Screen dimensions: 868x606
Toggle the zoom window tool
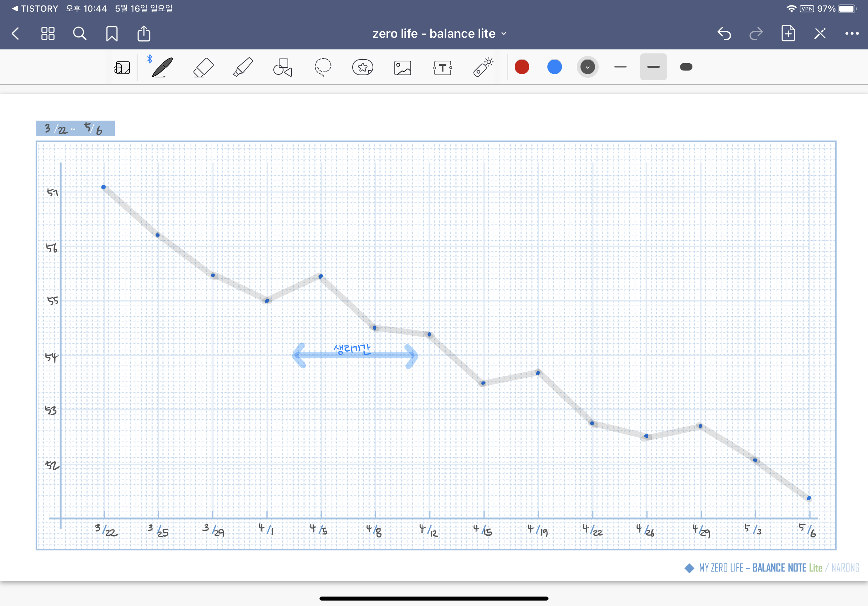122,68
